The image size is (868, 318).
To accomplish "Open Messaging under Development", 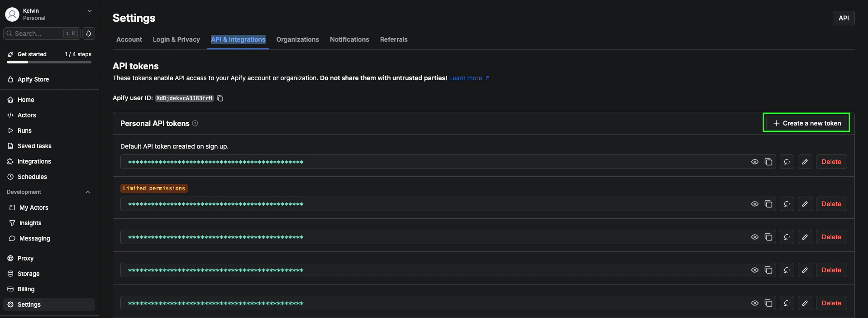I will tap(49, 238).
